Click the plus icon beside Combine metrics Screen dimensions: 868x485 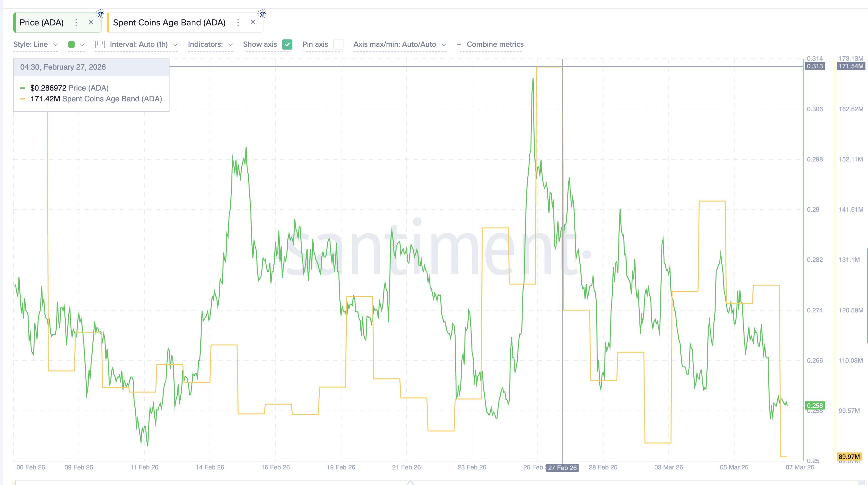[x=459, y=44]
